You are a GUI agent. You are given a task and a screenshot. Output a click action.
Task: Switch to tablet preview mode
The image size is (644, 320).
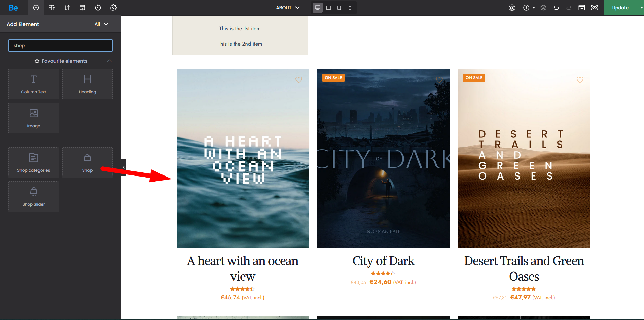[x=339, y=8]
